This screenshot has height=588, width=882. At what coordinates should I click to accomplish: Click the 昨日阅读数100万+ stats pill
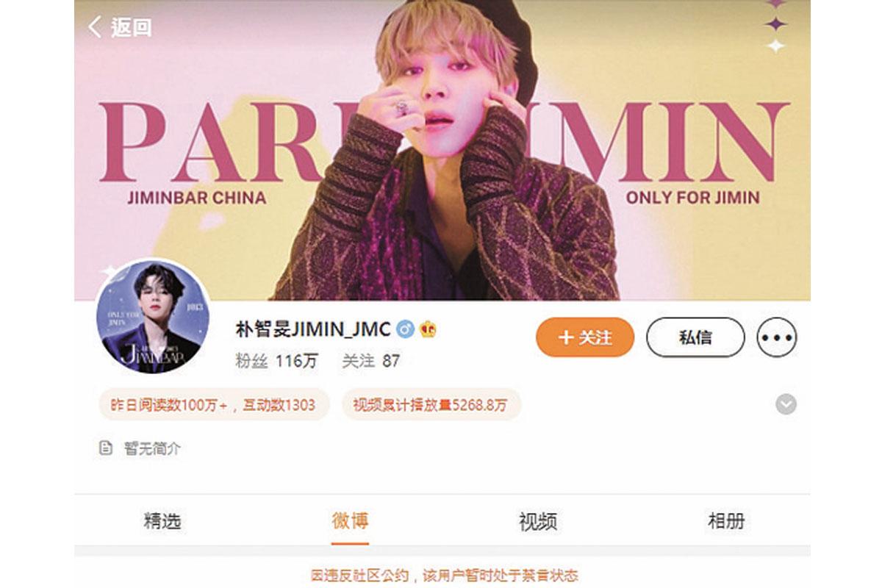point(213,405)
